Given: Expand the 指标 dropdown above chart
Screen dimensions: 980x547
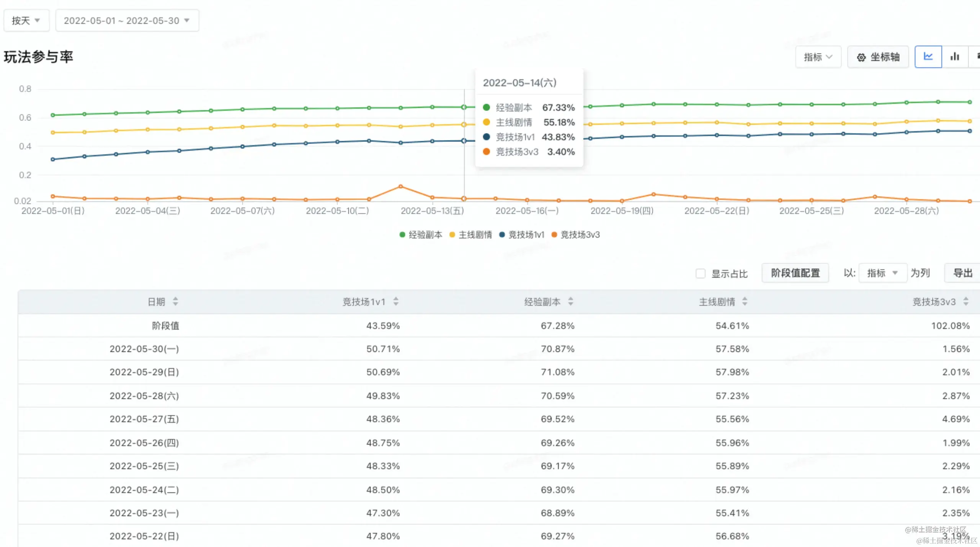Looking at the screenshot, I should tap(818, 57).
